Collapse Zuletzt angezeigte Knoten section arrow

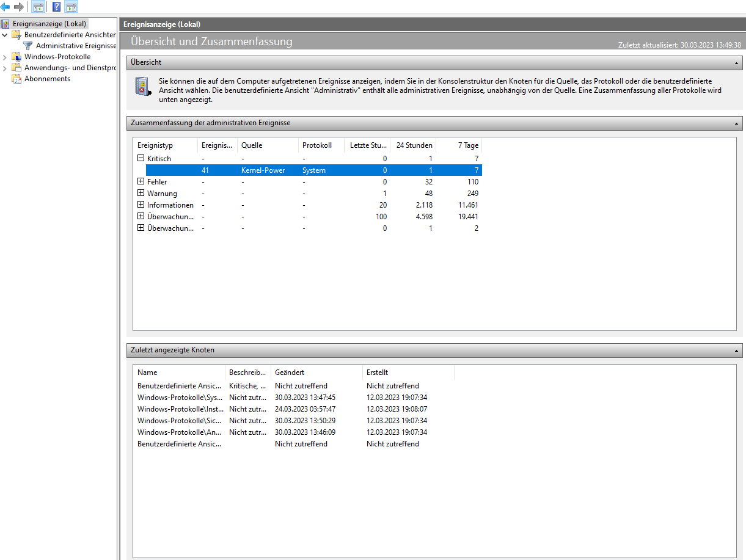pyautogui.click(x=737, y=350)
